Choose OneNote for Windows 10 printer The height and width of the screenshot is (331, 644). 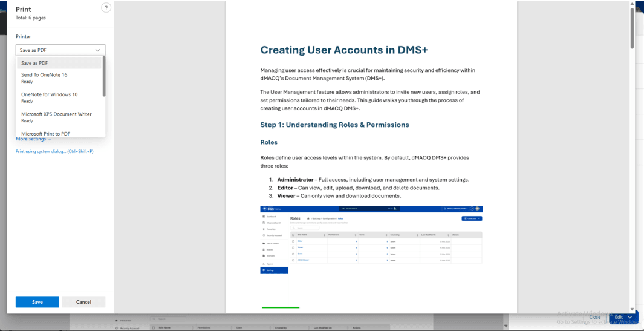click(x=59, y=97)
